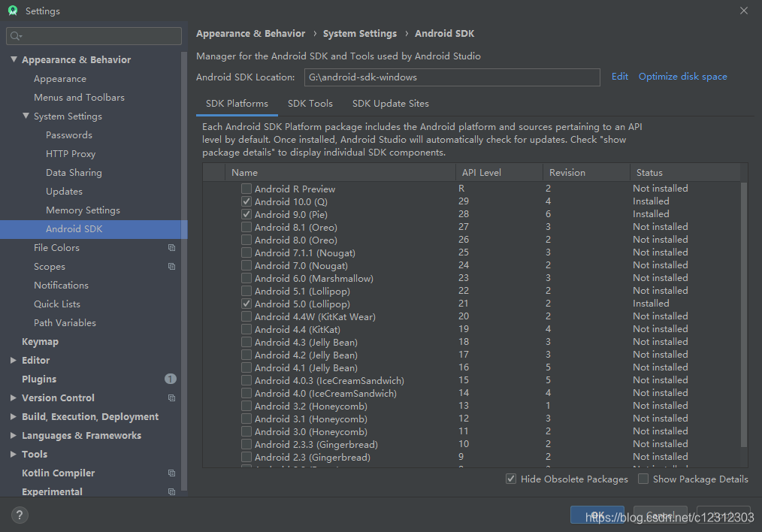
Task: Select Passwords in the settings tree
Action: click(x=69, y=135)
